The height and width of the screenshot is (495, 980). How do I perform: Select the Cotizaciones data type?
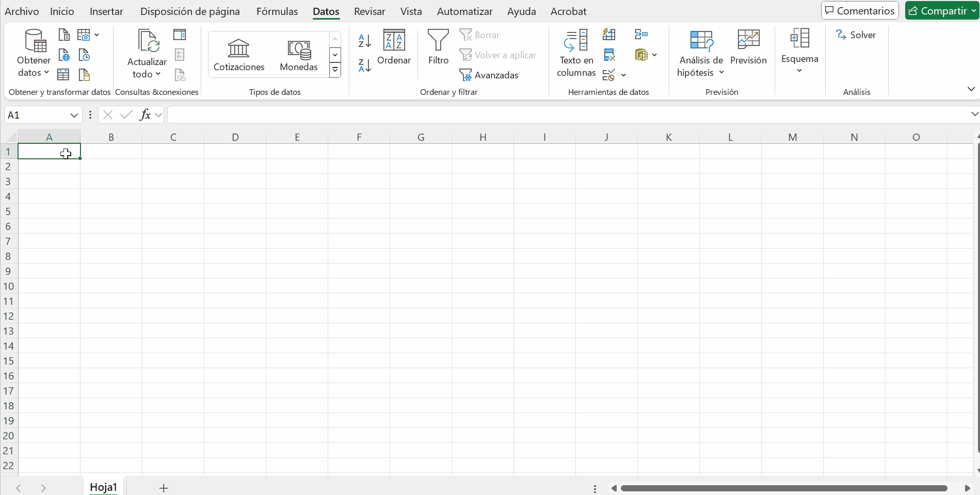(x=238, y=55)
